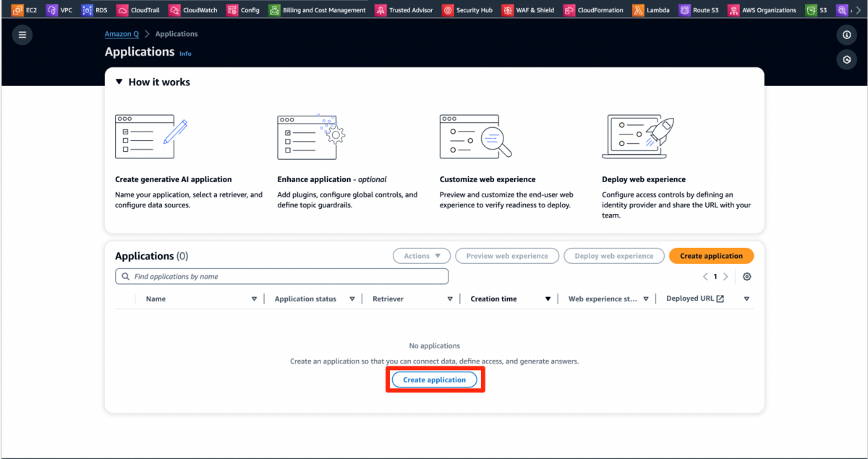The width and height of the screenshot is (868, 459).
Task: Collapse the How it works section
Action: [x=119, y=82]
